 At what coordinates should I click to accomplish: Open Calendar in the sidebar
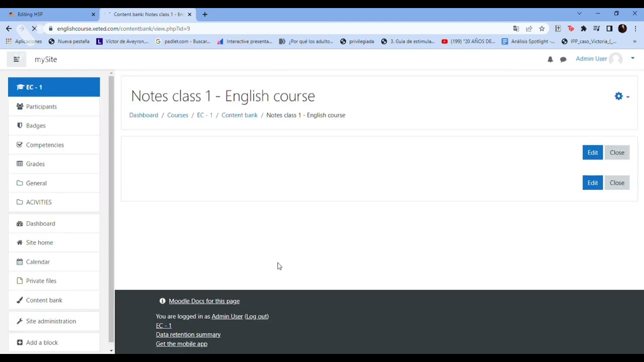[54, 262]
